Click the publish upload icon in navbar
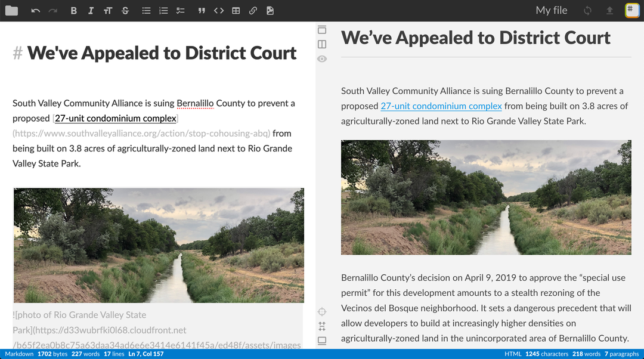 click(x=609, y=11)
